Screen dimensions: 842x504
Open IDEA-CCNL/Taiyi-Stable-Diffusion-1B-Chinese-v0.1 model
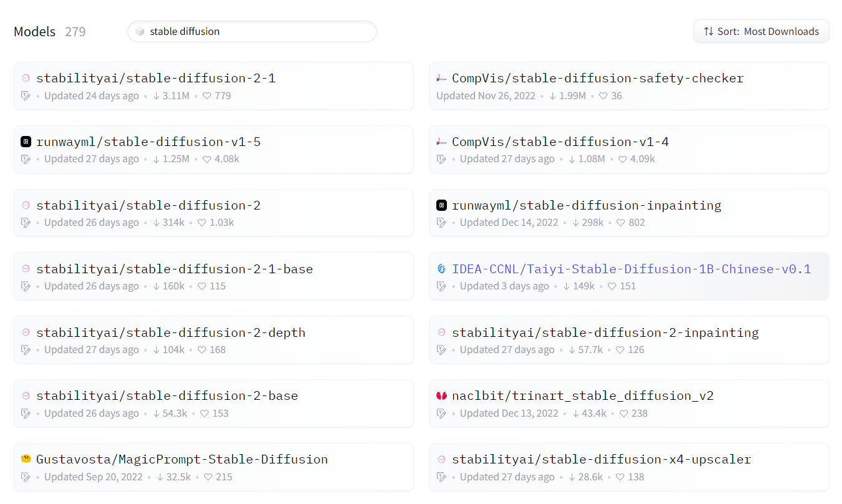631,269
